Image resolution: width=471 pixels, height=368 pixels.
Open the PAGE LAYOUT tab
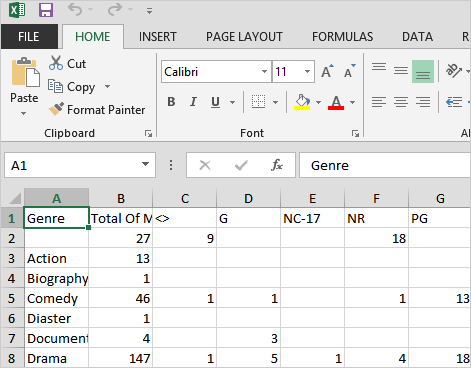pyautogui.click(x=244, y=37)
